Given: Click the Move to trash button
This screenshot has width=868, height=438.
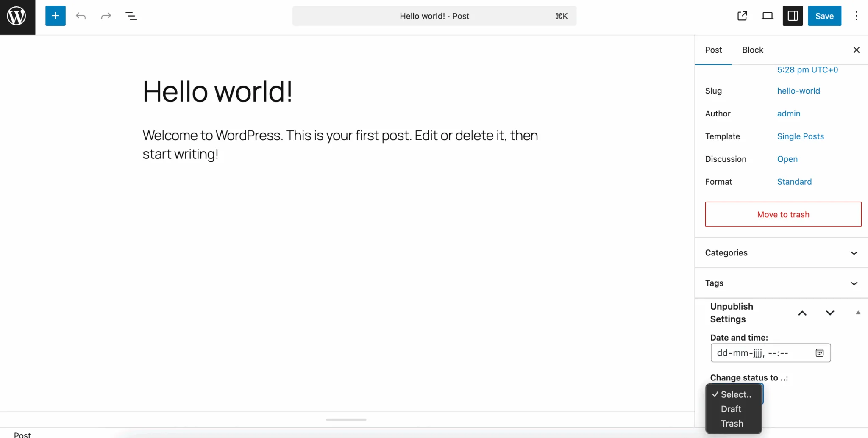Looking at the screenshot, I should 783,214.
